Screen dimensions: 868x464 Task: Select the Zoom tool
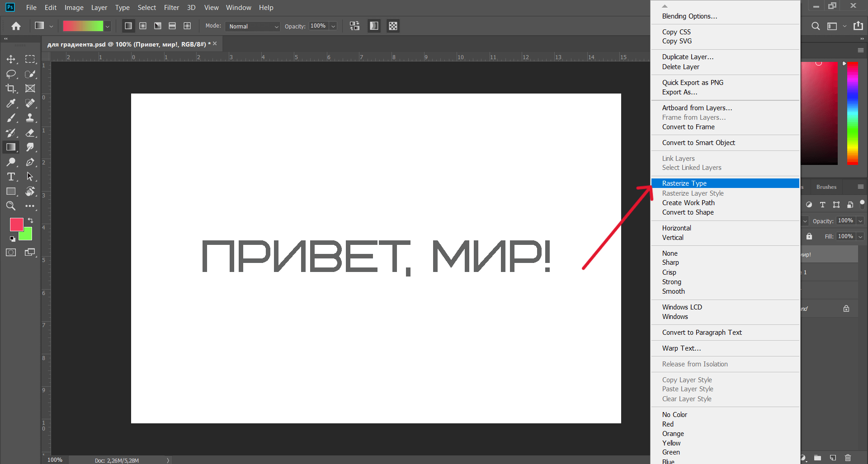pos(11,206)
